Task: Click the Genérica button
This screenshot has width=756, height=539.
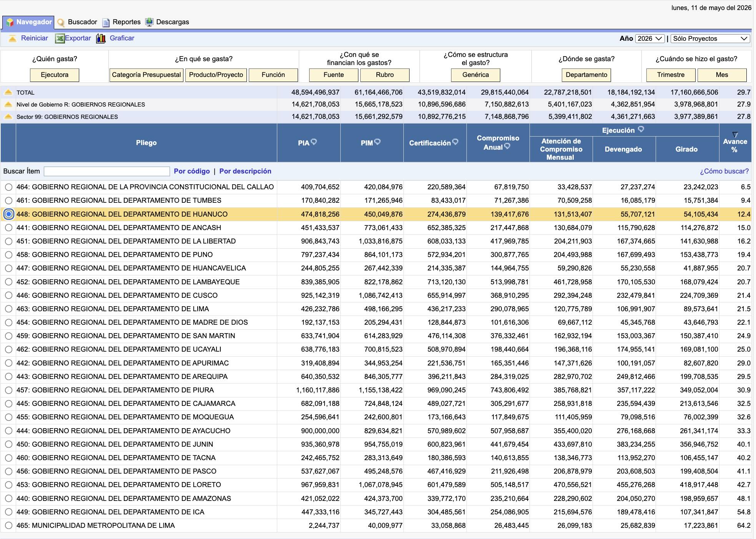Action: 476,75
